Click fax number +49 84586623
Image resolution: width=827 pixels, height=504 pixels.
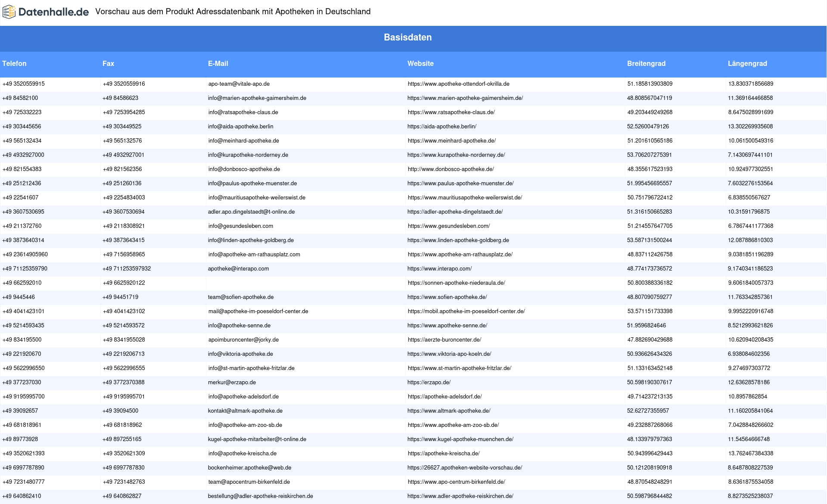[x=121, y=98]
